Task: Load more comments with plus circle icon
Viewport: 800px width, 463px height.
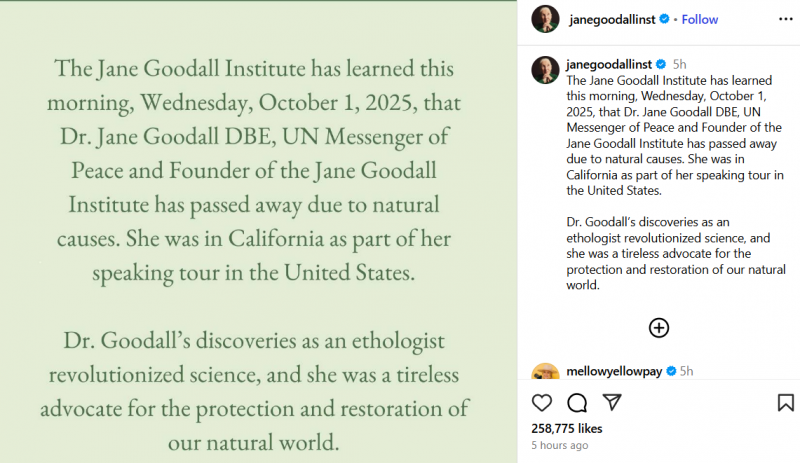Action: [x=659, y=328]
